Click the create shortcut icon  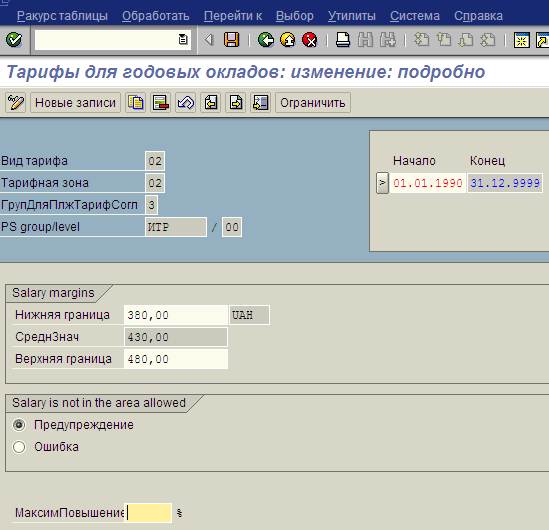pyautogui.click(x=542, y=40)
